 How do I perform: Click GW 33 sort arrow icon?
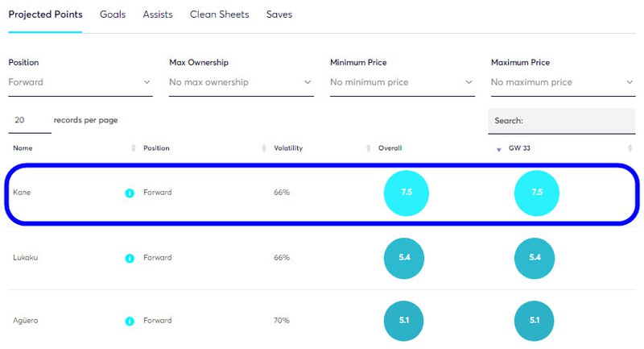[x=498, y=148]
